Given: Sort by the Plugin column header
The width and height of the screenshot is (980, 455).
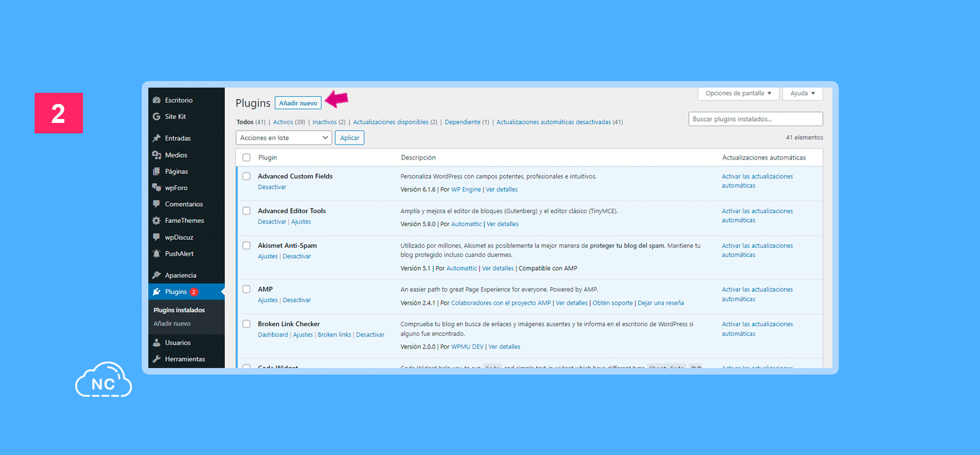Looking at the screenshot, I should [x=268, y=158].
